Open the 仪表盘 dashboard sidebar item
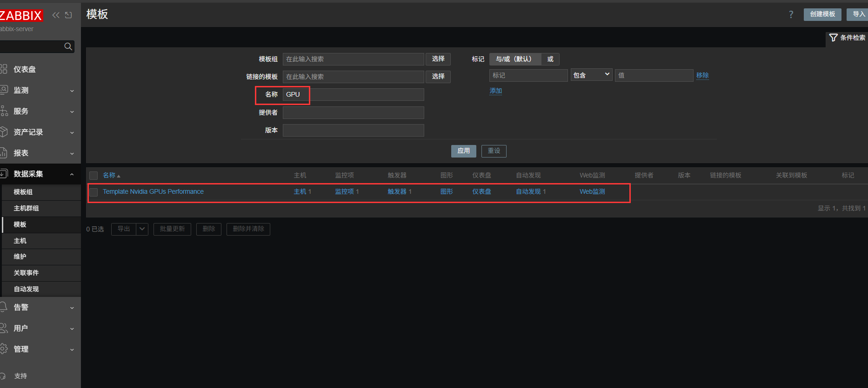 pos(25,69)
